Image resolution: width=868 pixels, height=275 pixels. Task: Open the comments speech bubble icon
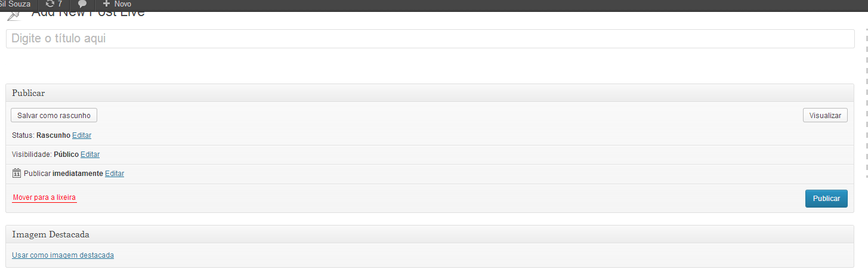point(82,4)
